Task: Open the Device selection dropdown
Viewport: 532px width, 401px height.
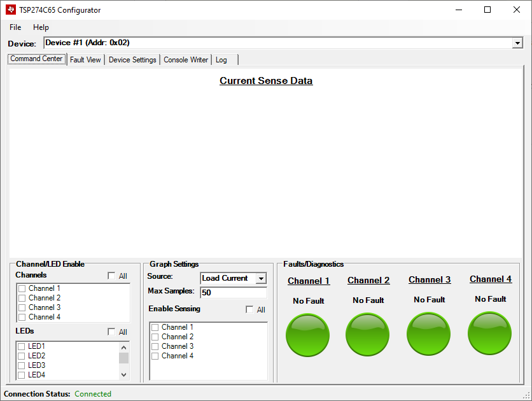Action: [517, 43]
